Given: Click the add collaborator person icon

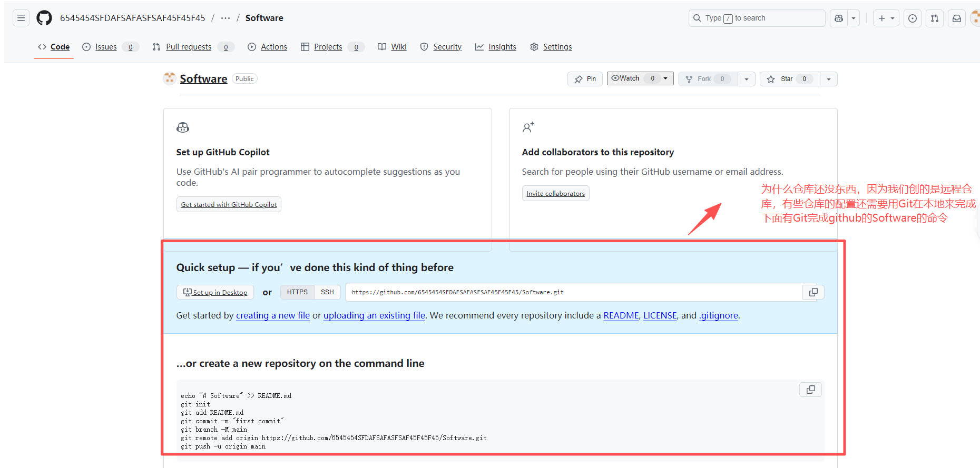Looking at the screenshot, I should pos(528,127).
